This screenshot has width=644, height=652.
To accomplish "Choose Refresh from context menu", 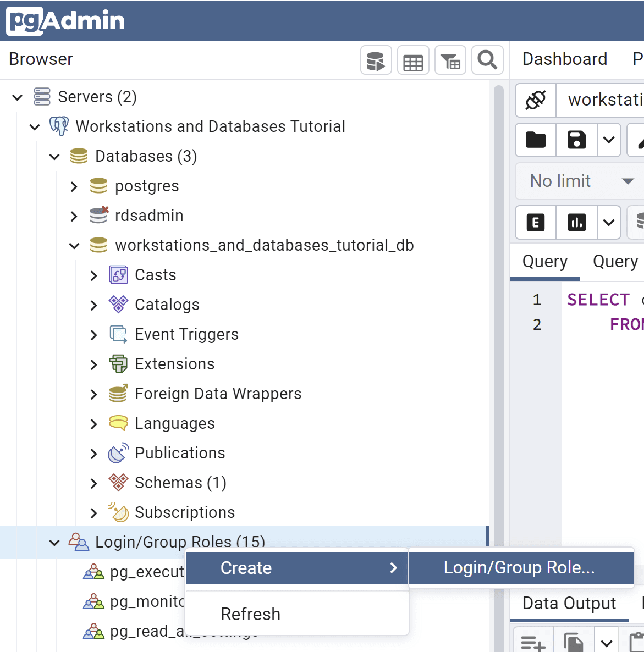I will coord(250,614).
